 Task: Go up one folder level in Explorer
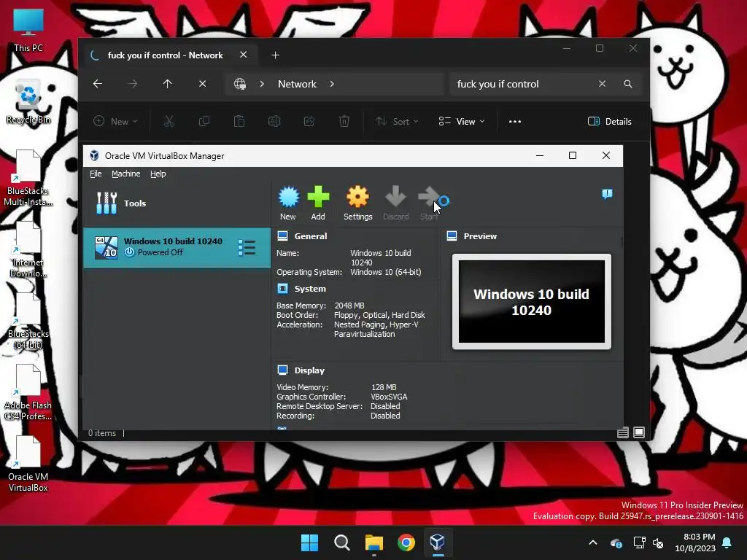[x=167, y=84]
